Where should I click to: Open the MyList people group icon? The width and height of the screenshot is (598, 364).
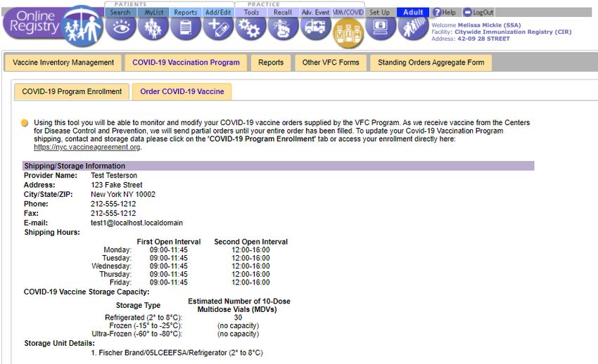[153, 27]
